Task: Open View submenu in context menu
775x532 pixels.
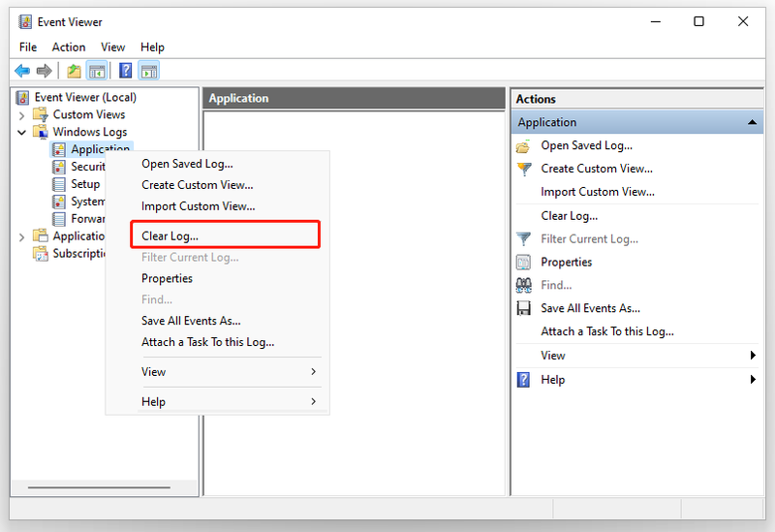Action: pos(217,372)
